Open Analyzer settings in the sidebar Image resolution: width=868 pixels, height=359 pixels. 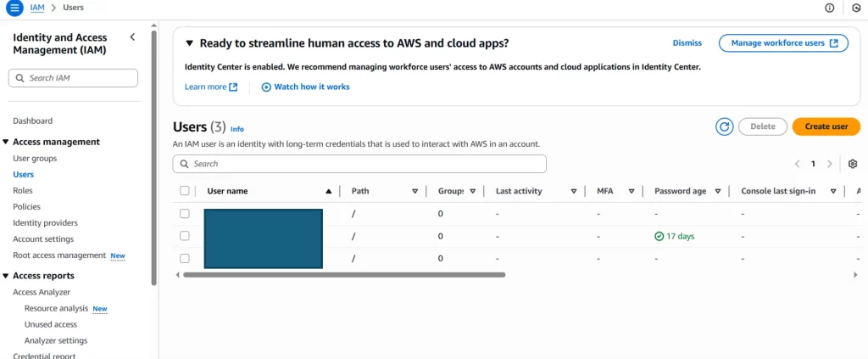[56, 340]
